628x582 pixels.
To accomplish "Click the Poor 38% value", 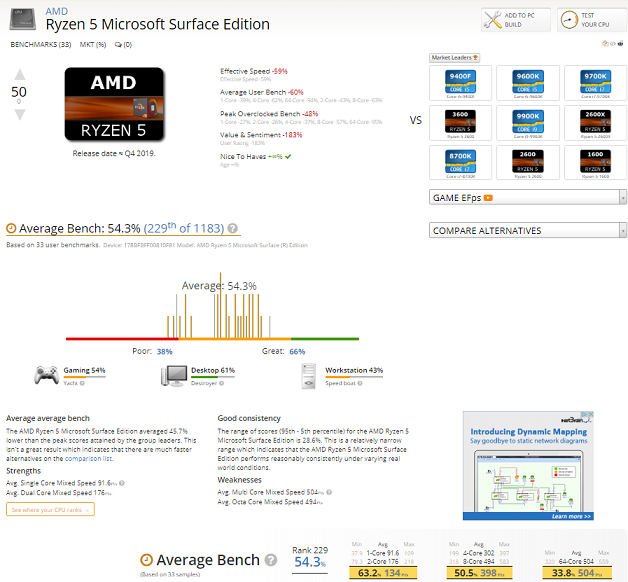I will tap(164, 352).
